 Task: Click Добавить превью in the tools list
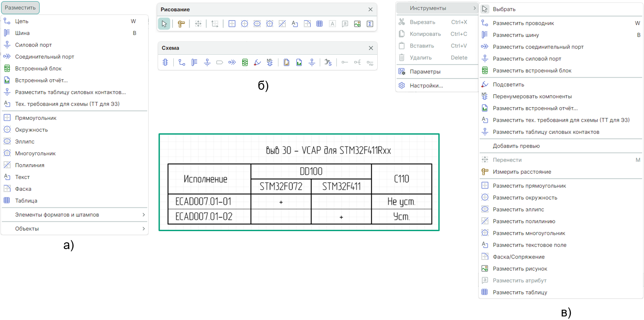pos(516,146)
